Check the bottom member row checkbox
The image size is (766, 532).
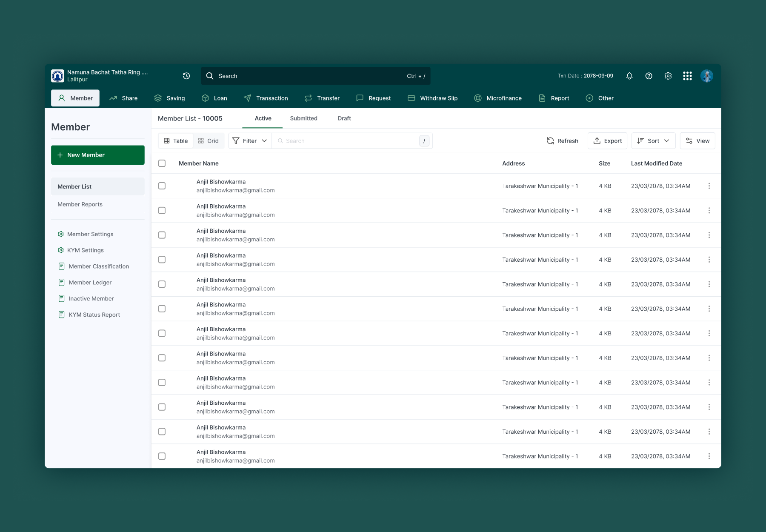tap(162, 456)
